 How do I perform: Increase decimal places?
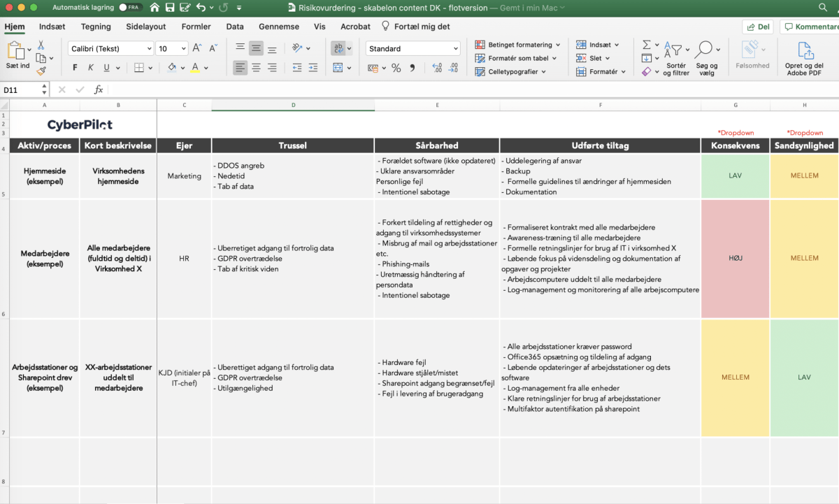tap(437, 68)
